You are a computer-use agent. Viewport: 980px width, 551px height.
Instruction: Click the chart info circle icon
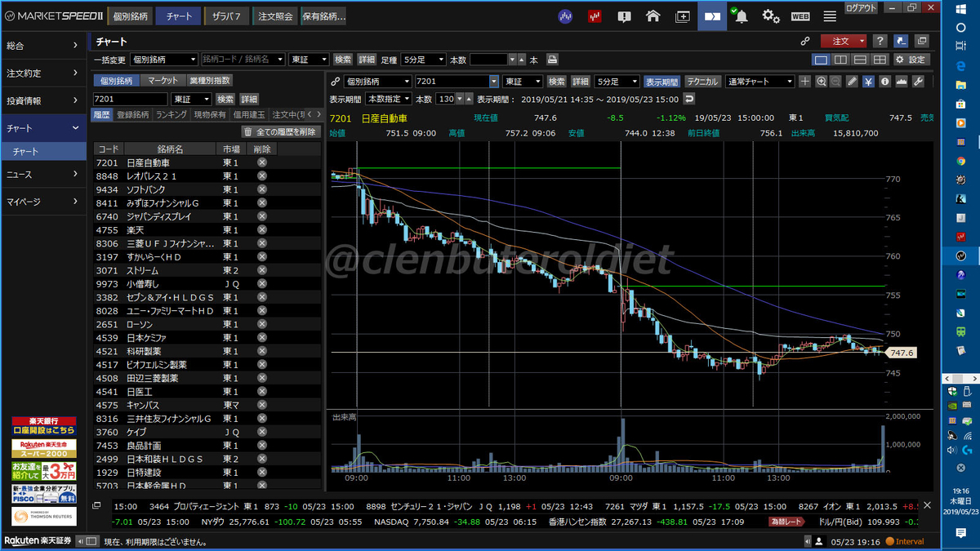885,82
